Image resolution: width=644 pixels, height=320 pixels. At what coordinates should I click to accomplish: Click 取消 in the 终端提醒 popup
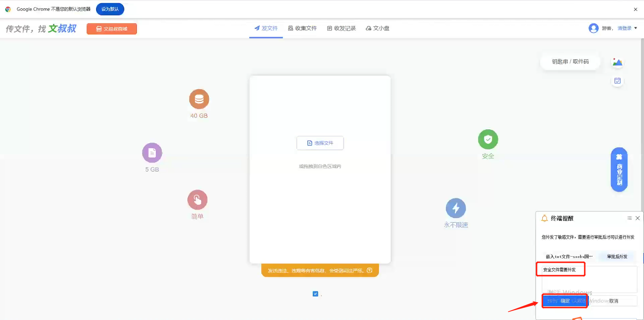tap(614, 301)
